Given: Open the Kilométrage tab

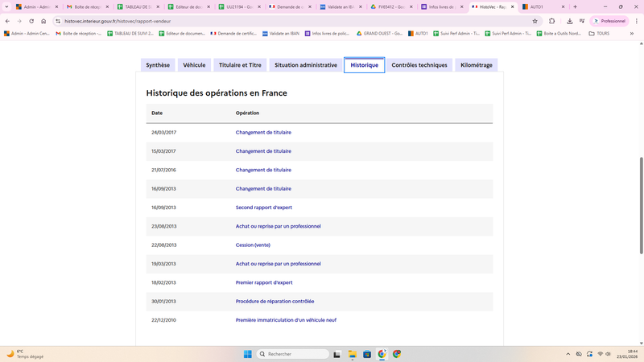Looking at the screenshot, I should tap(477, 64).
